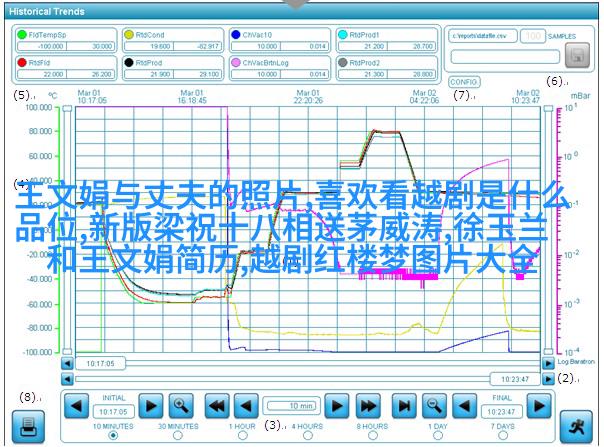Click the empty field below file path

click(505, 57)
